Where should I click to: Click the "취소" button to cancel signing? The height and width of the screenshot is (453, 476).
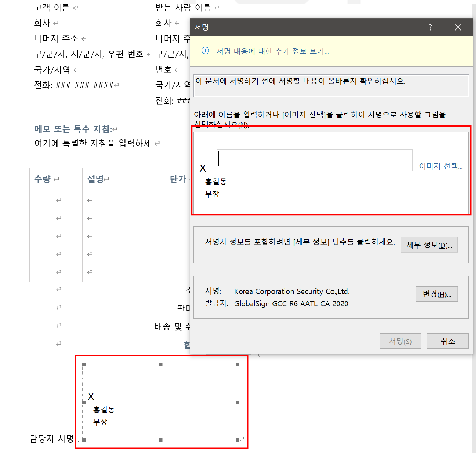pos(448,341)
